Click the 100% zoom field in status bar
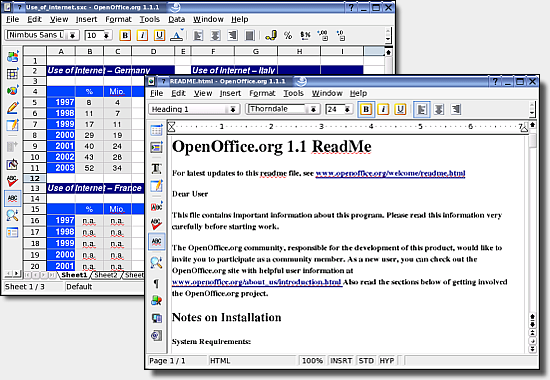The image size is (550, 380). [x=312, y=361]
